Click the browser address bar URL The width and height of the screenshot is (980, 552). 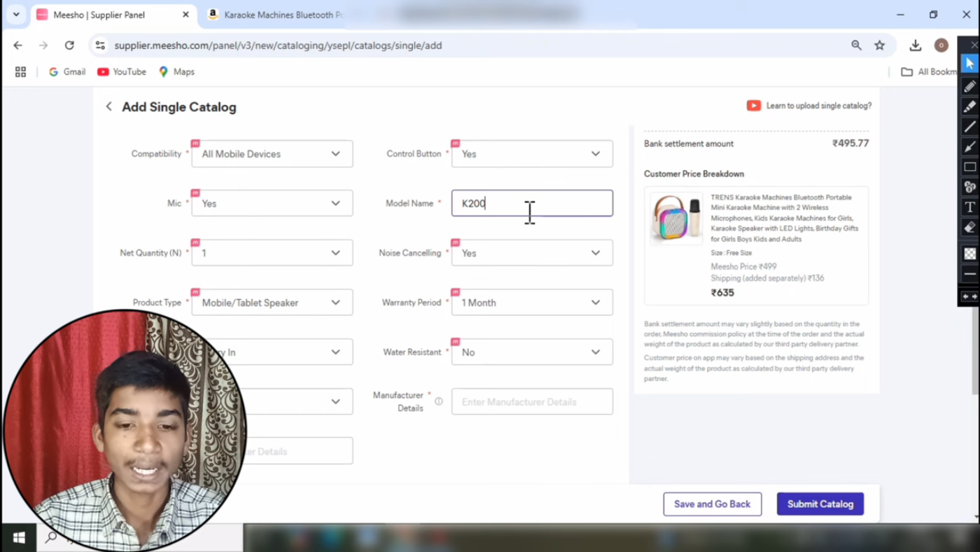click(x=278, y=46)
